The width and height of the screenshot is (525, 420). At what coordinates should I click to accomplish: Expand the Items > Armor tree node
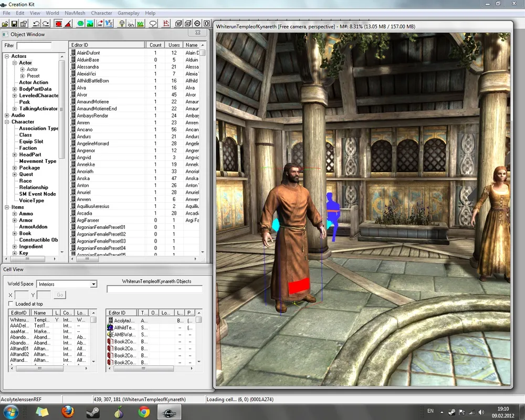click(x=15, y=220)
